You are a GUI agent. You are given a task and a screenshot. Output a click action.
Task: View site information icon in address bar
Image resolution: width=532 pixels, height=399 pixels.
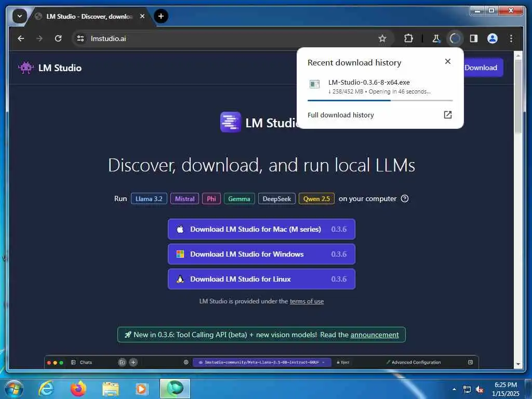click(x=81, y=38)
